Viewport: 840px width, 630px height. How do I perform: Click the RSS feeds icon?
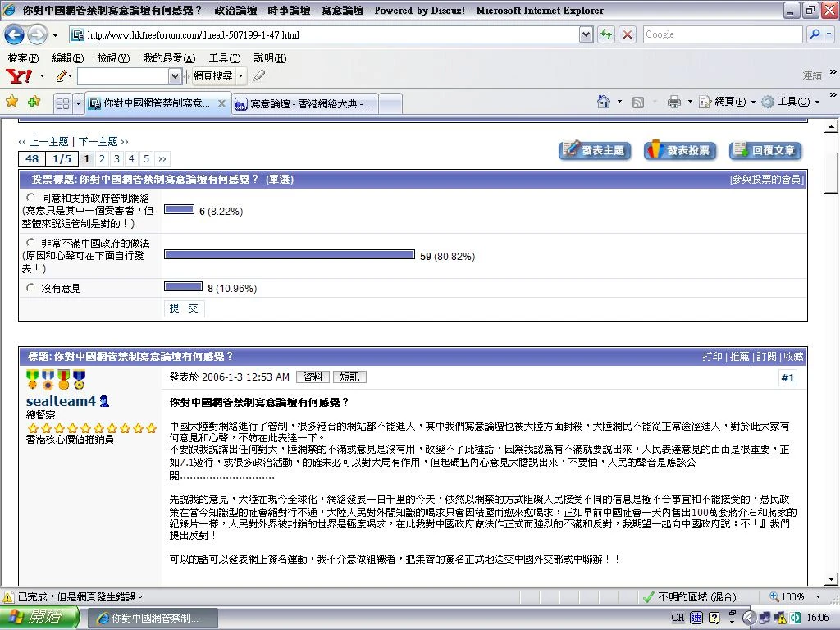637,102
